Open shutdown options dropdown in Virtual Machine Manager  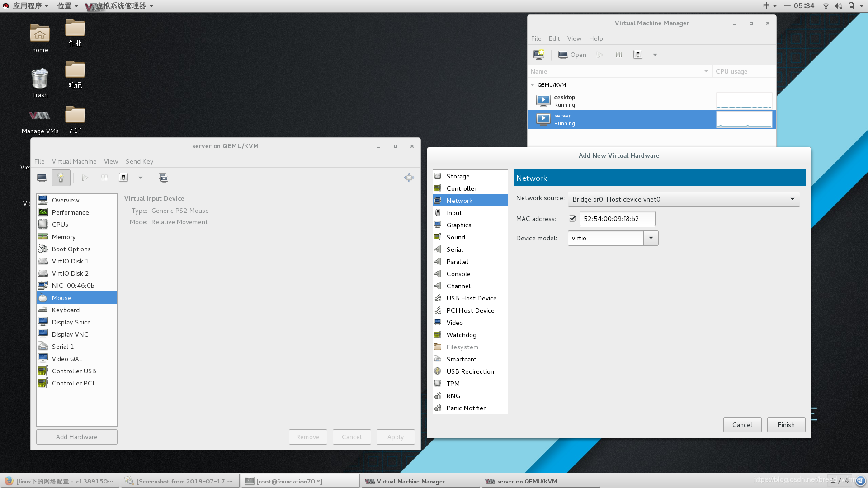click(x=655, y=55)
